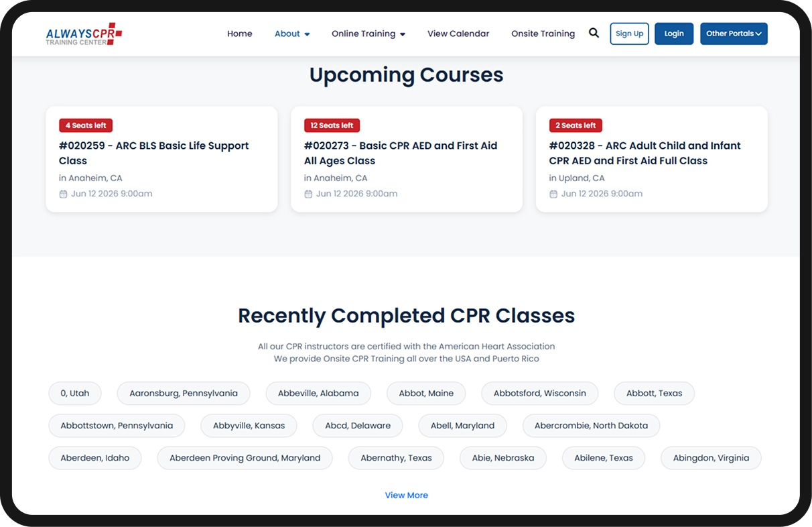Click the Always CPR Training Center logo
The height and width of the screenshot is (527, 812).
(84, 34)
